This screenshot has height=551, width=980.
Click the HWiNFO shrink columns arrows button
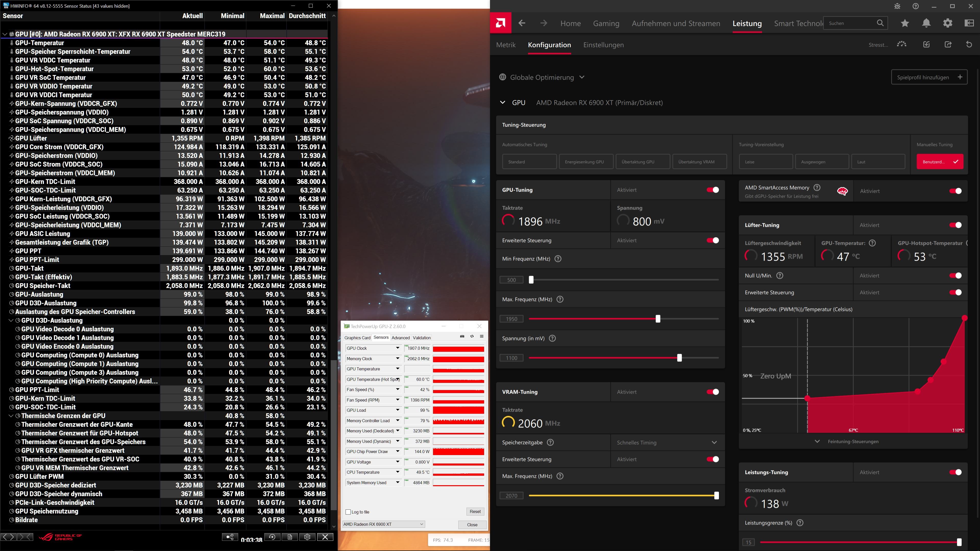(x=25, y=536)
